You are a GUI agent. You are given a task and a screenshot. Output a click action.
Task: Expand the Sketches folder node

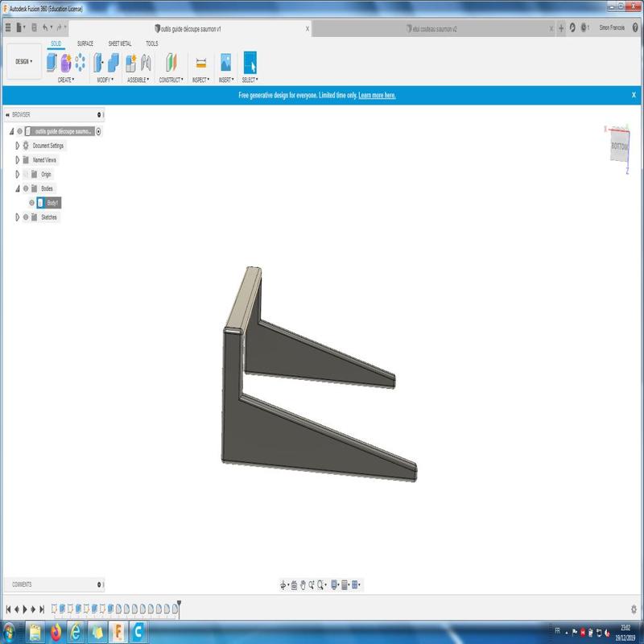coord(17,217)
